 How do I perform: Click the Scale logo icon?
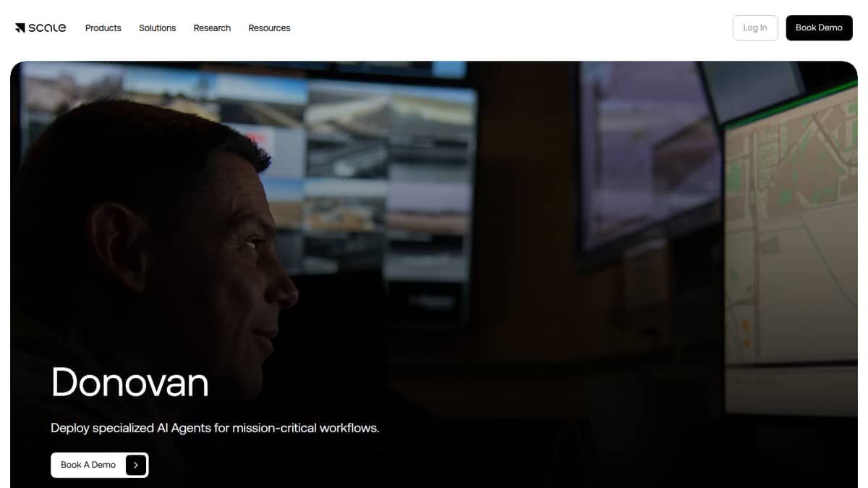tap(41, 28)
